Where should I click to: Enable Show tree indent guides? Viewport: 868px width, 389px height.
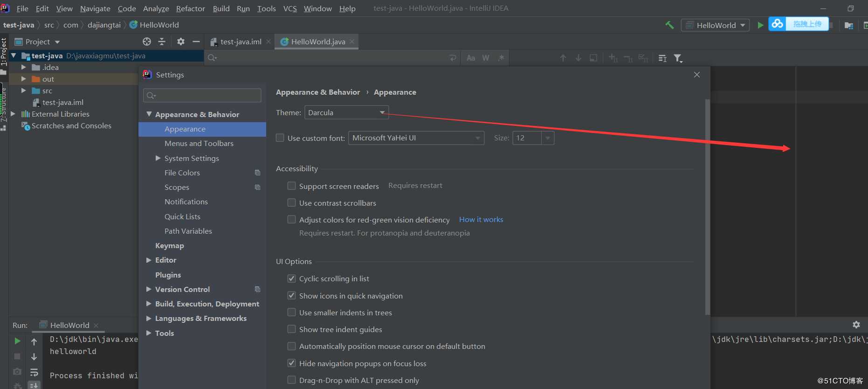(292, 329)
